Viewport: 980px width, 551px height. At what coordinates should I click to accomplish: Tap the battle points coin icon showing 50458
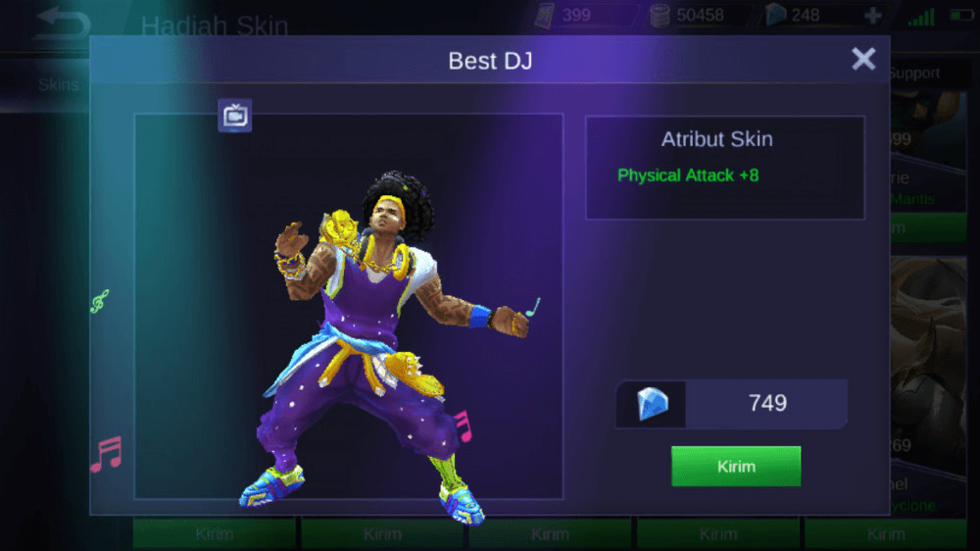pos(660,15)
